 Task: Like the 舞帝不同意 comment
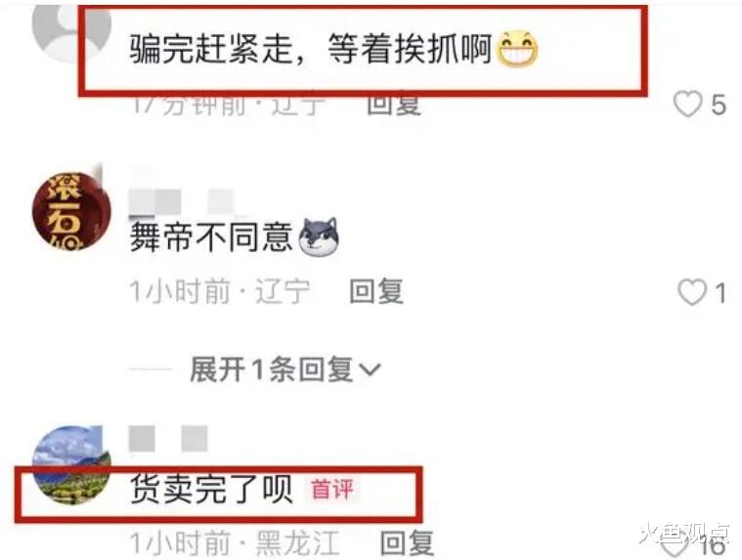pos(692,292)
